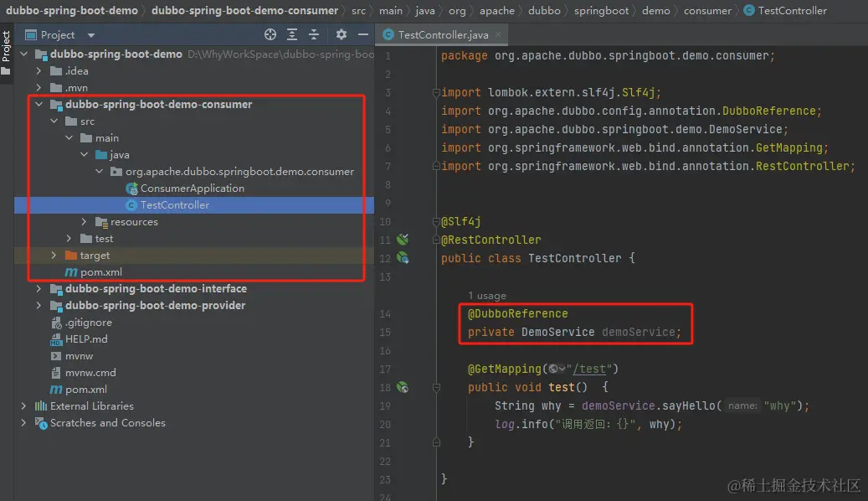Click the consumer breadcrumb
Image resolution: width=868 pixels, height=501 pixels.
[707, 11]
